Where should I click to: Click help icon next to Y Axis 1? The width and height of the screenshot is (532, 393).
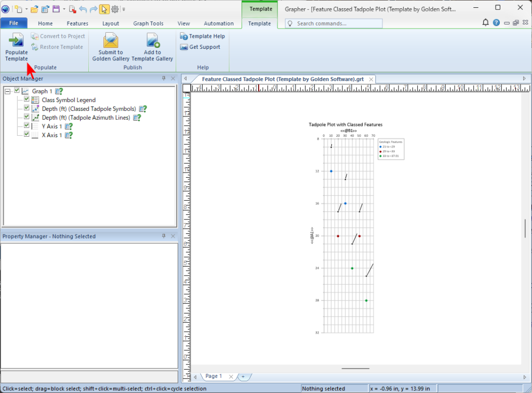click(69, 126)
